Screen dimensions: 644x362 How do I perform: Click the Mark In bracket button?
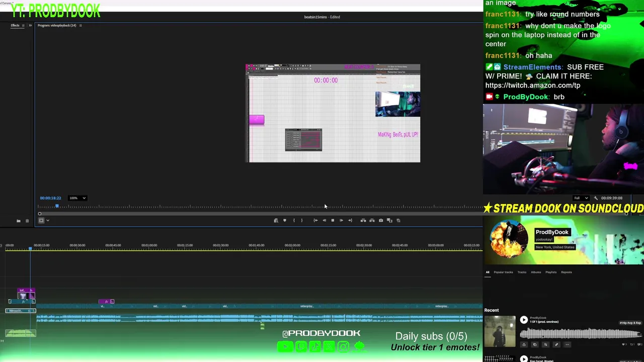tap(294, 220)
